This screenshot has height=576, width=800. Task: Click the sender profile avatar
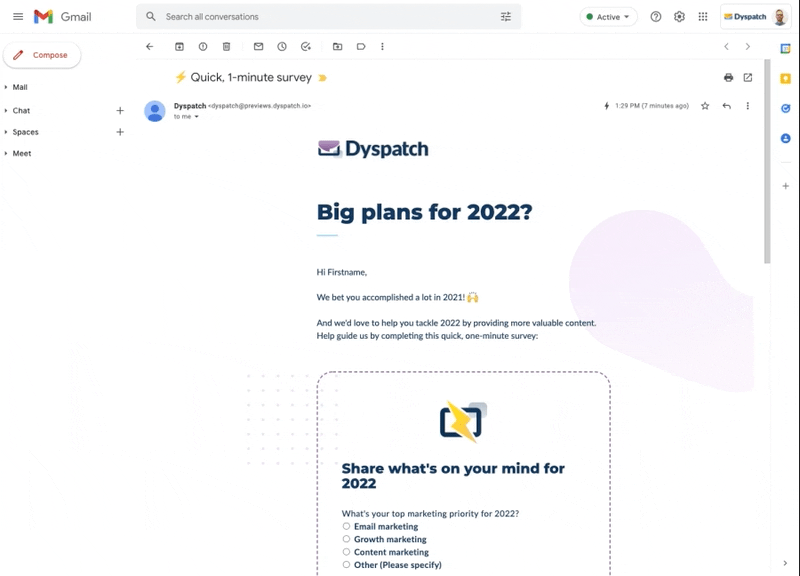pyautogui.click(x=155, y=111)
